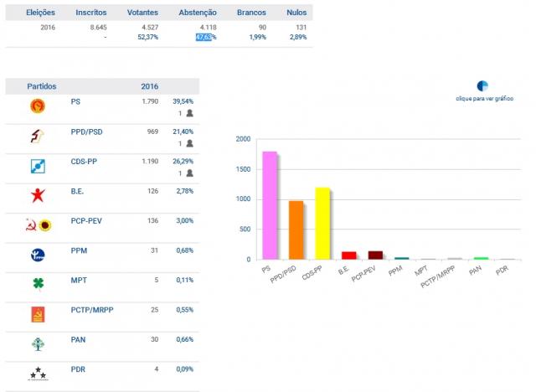Open the pie chart view icon
The width and height of the screenshot is (536, 392).
482,86
